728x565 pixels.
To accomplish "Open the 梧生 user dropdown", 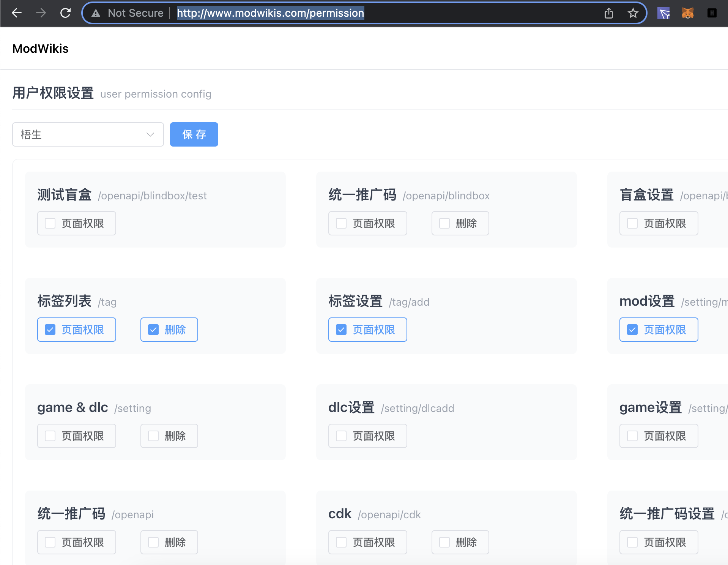I will click(88, 134).
